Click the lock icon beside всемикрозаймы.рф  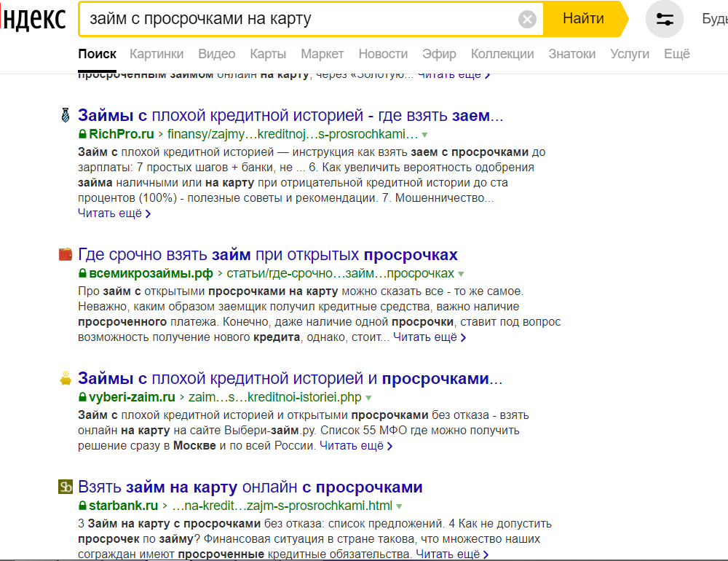tap(82, 273)
